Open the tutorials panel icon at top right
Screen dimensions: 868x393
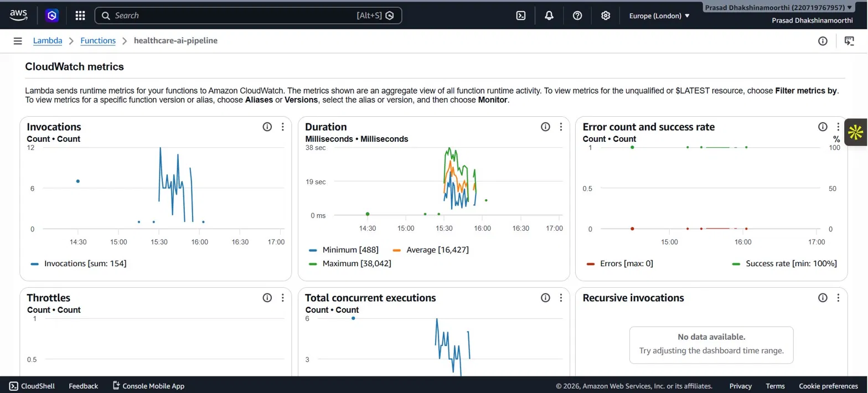(x=849, y=41)
